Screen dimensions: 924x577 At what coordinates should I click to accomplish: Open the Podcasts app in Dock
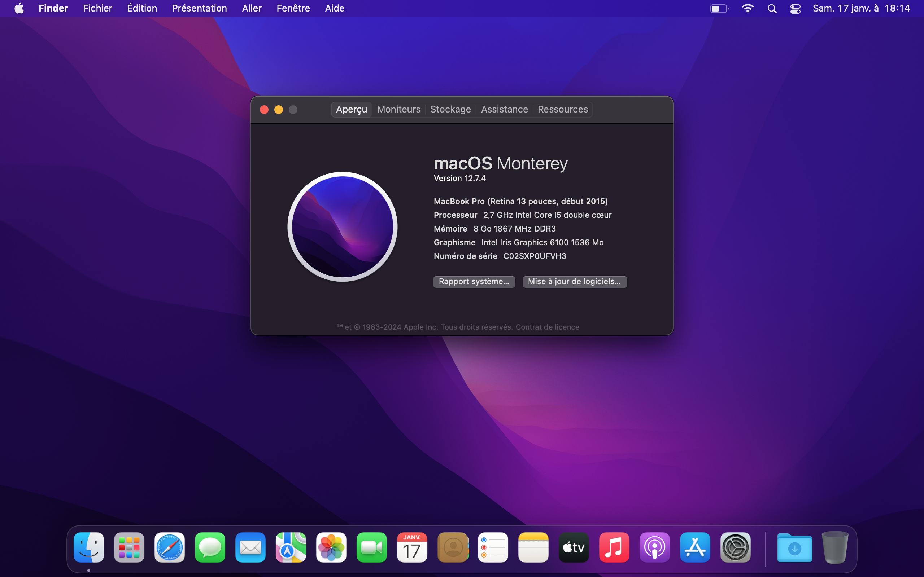coord(654,548)
